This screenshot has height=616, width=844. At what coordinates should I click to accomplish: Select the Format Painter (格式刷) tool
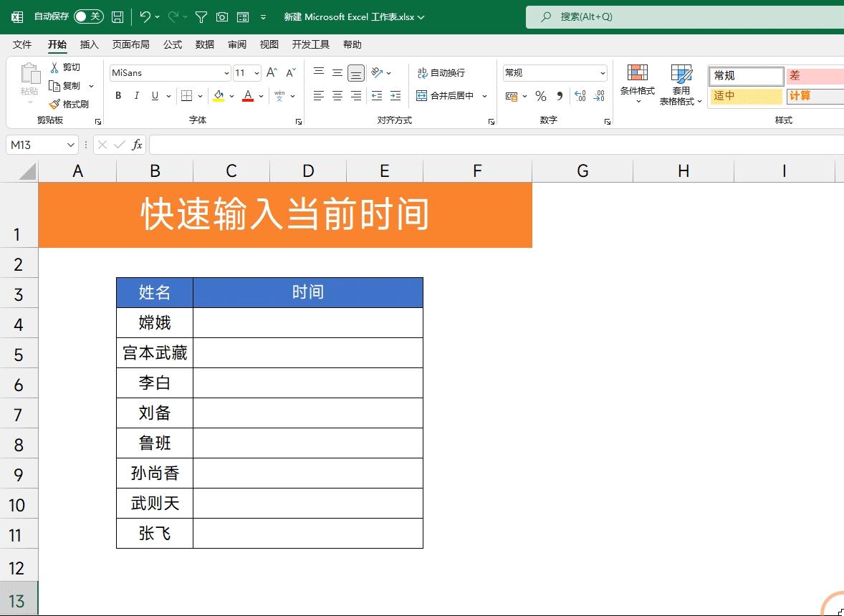click(x=72, y=103)
